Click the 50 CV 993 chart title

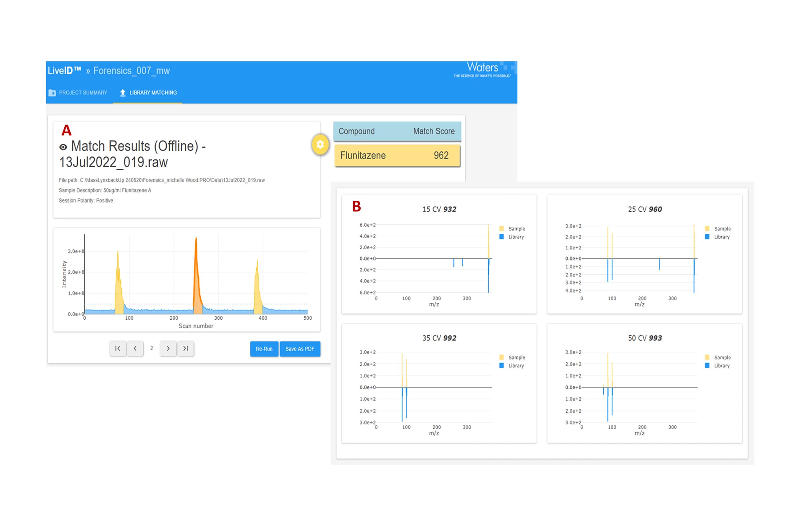[x=645, y=338]
